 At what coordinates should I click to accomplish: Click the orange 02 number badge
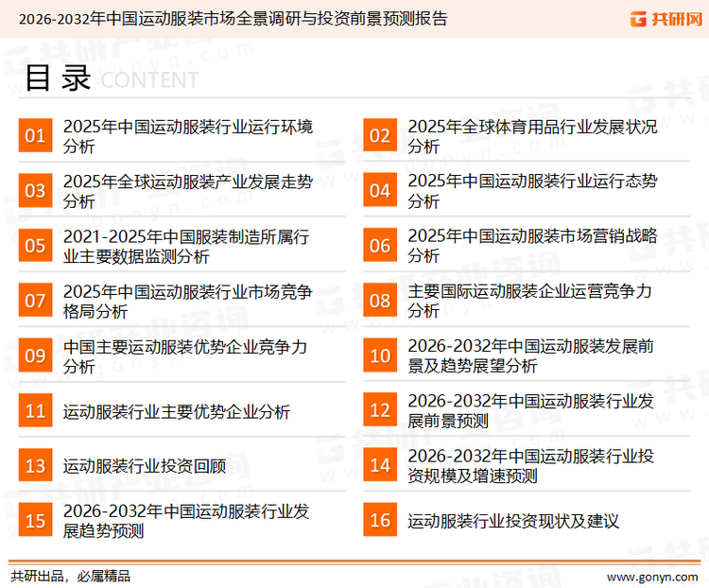[x=380, y=136]
